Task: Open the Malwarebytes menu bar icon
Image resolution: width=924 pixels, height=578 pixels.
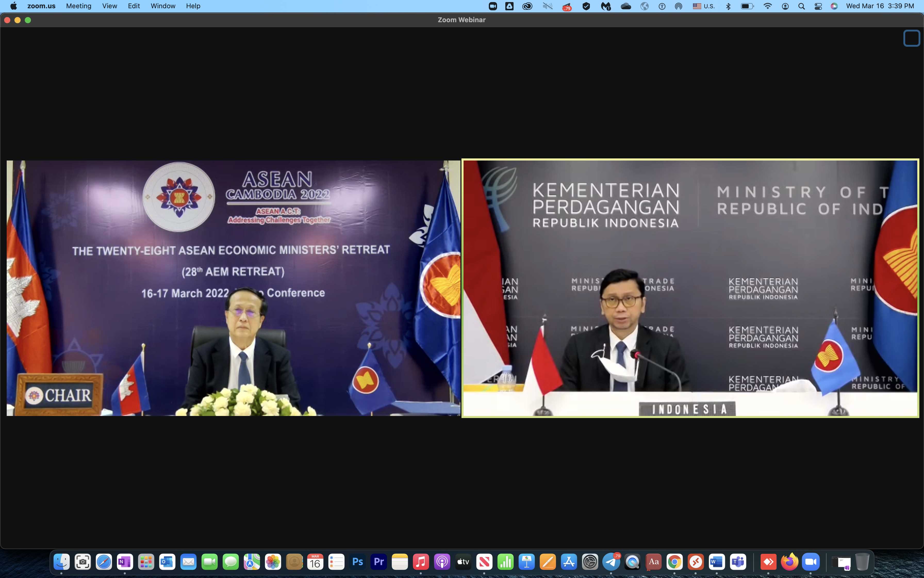Action: click(606, 6)
